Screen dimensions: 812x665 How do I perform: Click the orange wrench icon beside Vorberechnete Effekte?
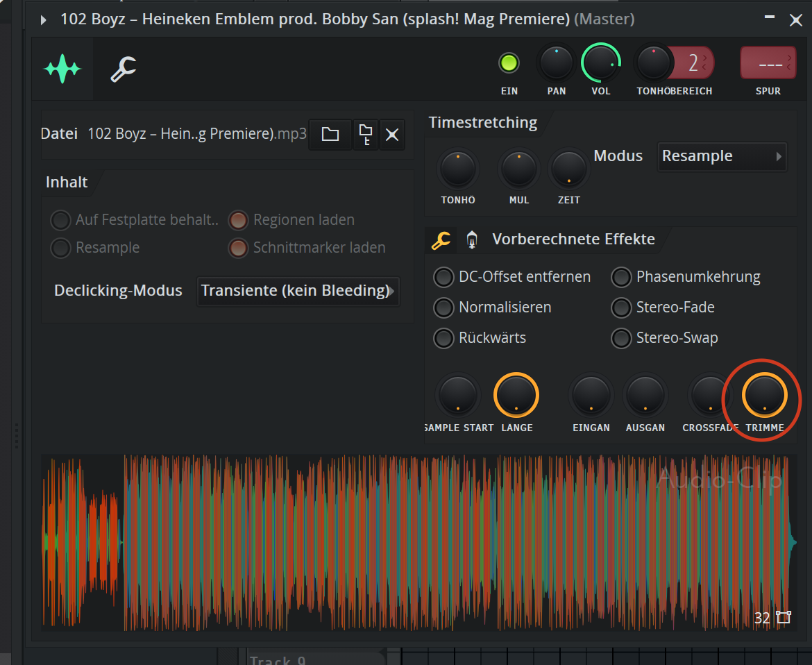441,239
